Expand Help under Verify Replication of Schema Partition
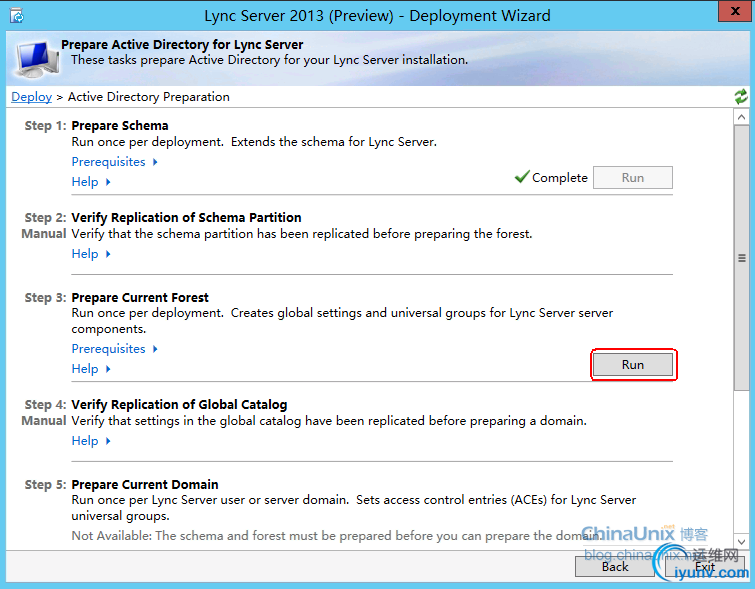 coord(91,254)
